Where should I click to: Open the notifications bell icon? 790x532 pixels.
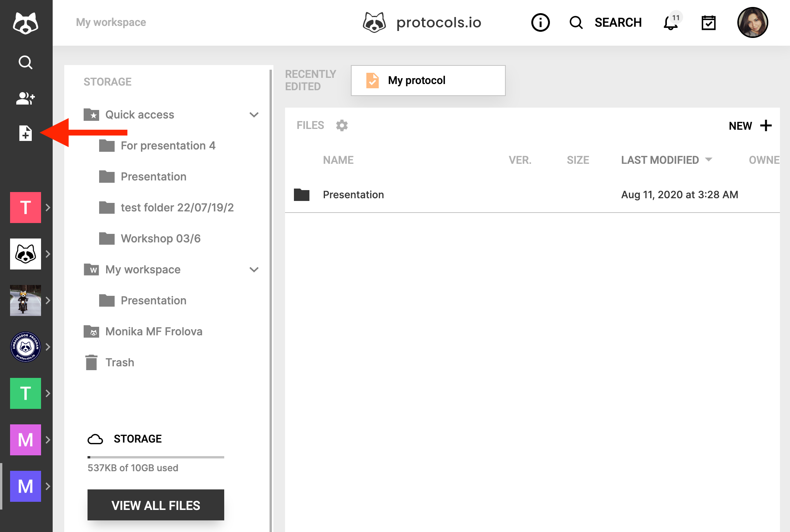[670, 23]
